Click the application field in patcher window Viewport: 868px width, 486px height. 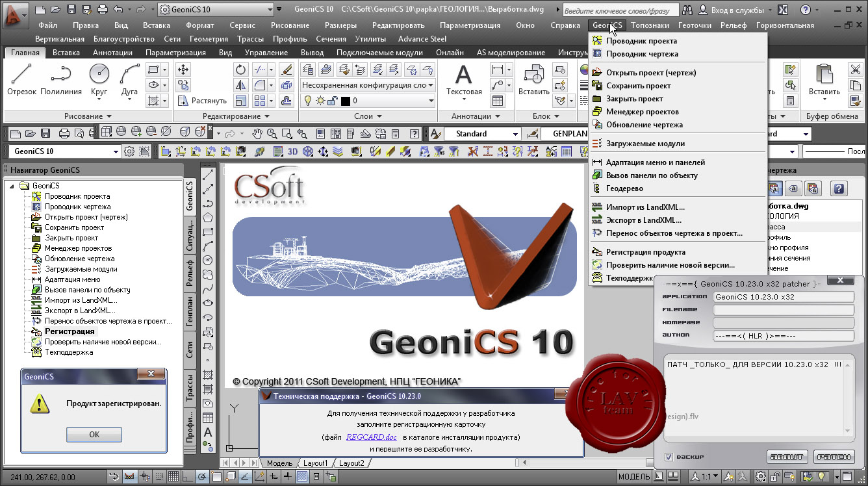784,297
